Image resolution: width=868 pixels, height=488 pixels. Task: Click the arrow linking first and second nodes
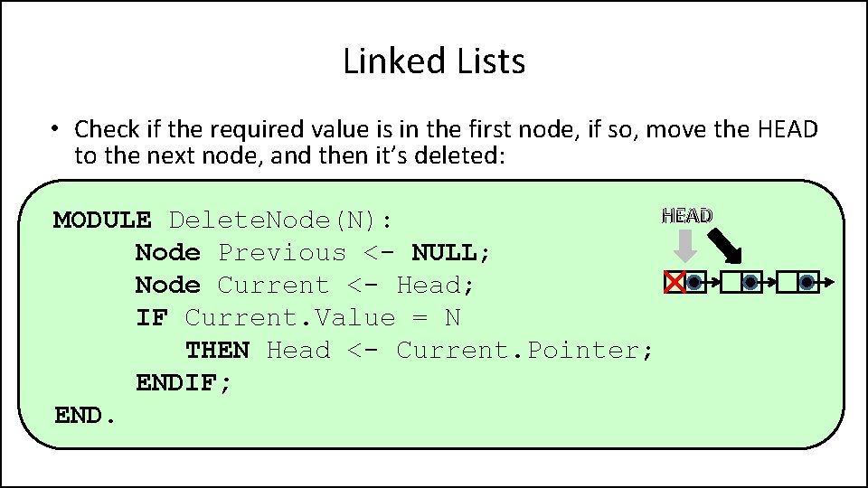712,283
